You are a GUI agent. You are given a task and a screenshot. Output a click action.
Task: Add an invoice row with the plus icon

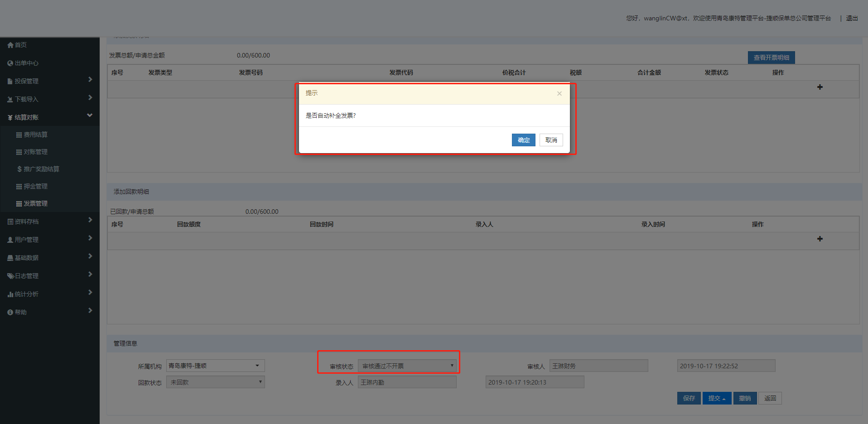coord(820,87)
